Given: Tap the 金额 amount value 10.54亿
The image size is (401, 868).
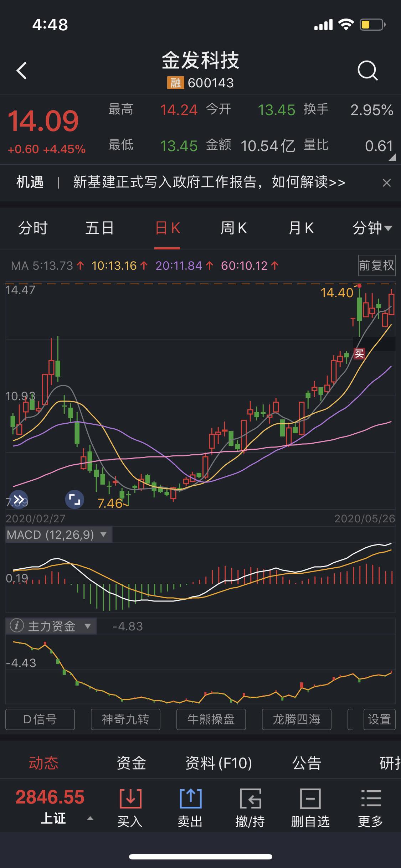Looking at the screenshot, I should pyautogui.click(x=268, y=146).
